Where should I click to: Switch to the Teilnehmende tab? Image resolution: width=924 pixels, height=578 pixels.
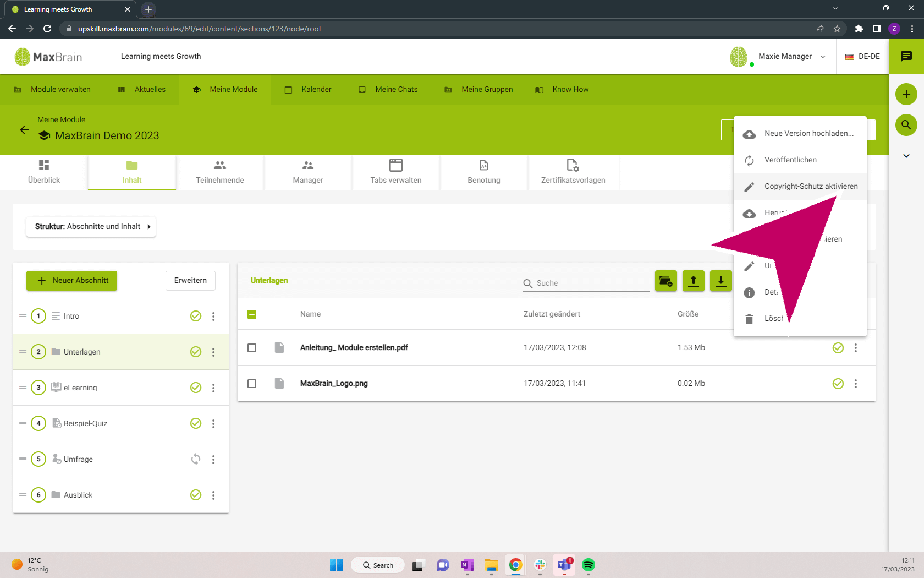[x=220, y=172]
